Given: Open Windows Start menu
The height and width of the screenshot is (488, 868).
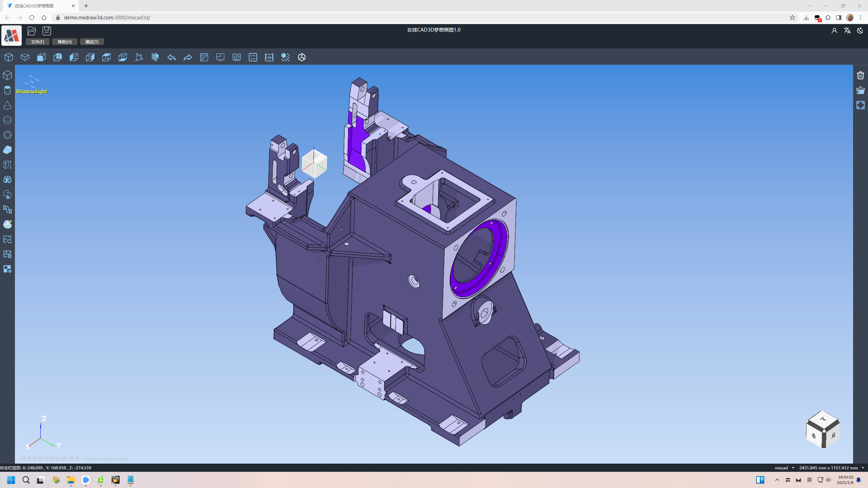Looking at the screenshot, I should pyautogui.click(x=11, y=480).
